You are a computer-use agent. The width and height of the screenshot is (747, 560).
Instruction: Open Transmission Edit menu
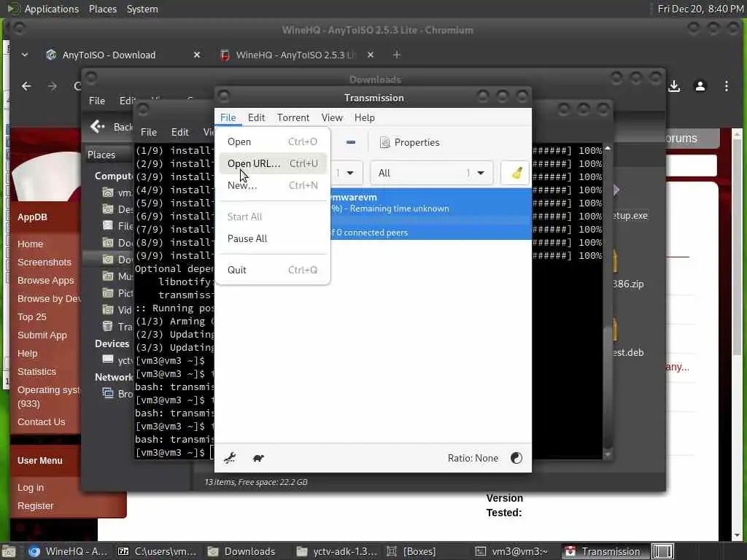pyautogui.click(x=256, y=117)
